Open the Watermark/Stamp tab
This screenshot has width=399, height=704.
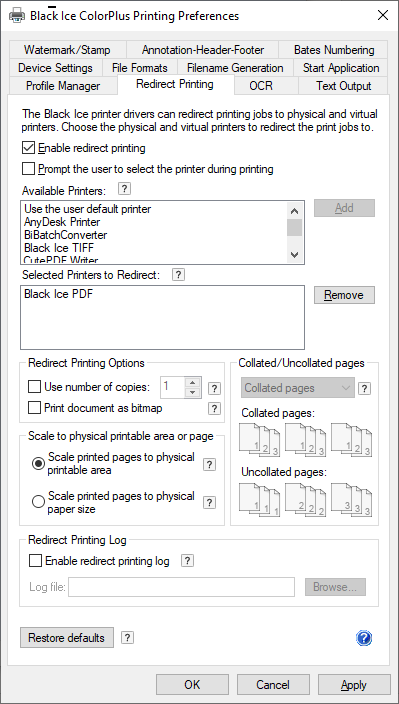67,49
